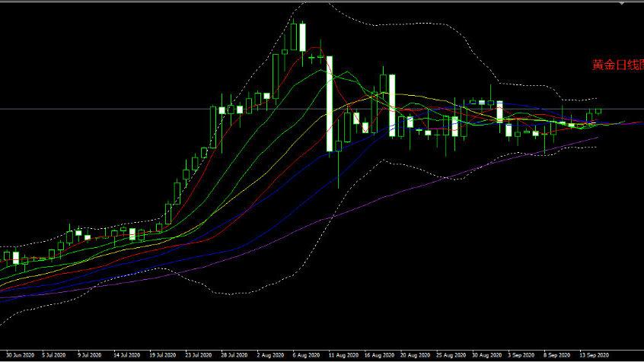Screen dimensions: 644x362
Task: Select the 30 Jun 2020 date label
Action: pos(18,355)
